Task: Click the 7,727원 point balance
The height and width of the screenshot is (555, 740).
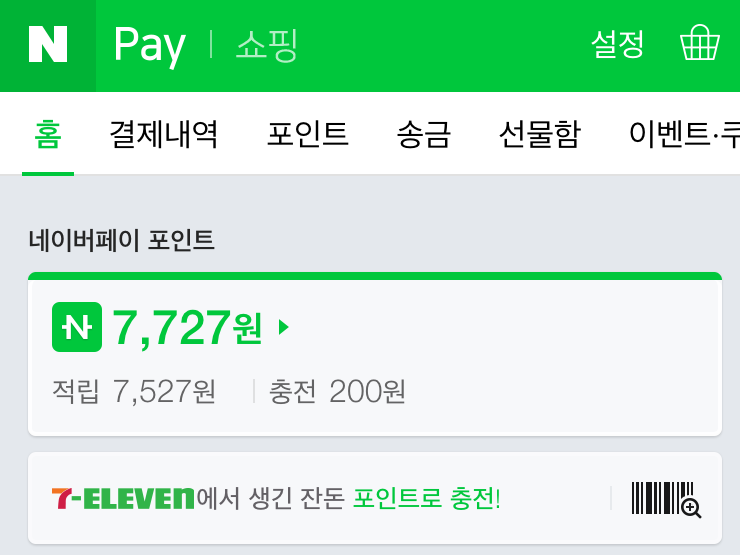Action: (187, 328)
